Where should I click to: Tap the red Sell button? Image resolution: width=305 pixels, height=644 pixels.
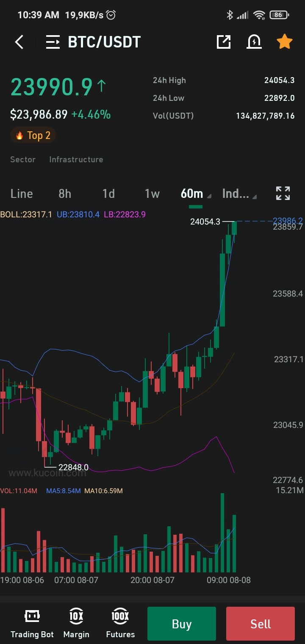pos(261,624)
